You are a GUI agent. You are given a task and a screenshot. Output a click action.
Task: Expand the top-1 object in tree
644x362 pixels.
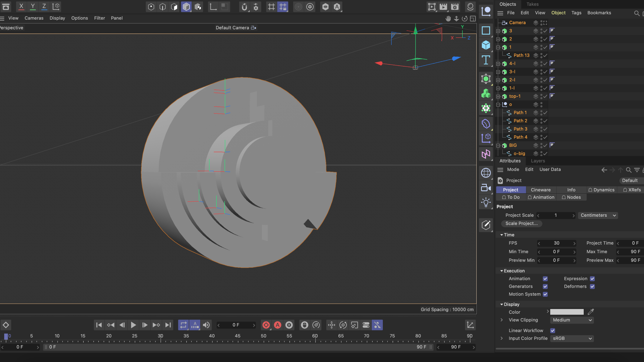click(x=498, y=97)
